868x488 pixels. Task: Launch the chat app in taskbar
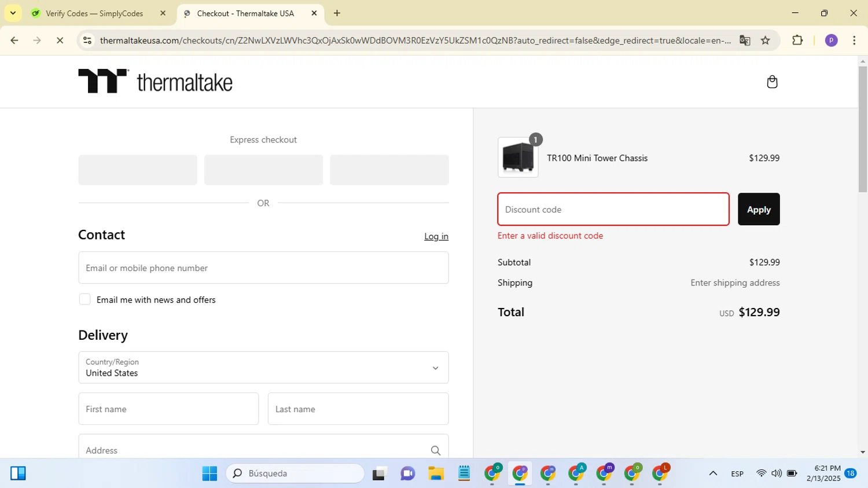pos(407,474)
